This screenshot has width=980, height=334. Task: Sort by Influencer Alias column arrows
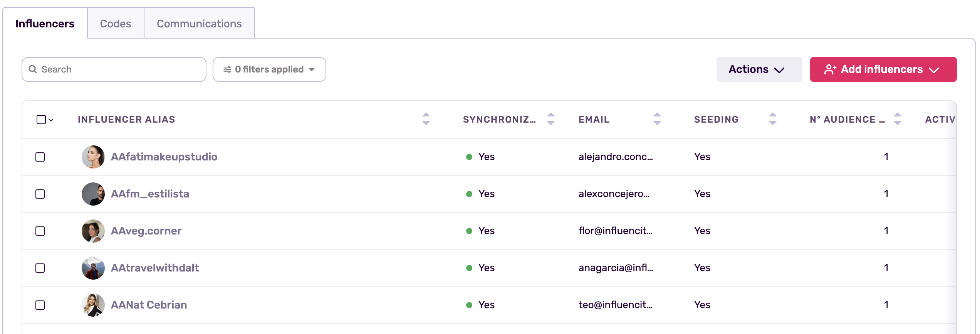pos(426,119)
